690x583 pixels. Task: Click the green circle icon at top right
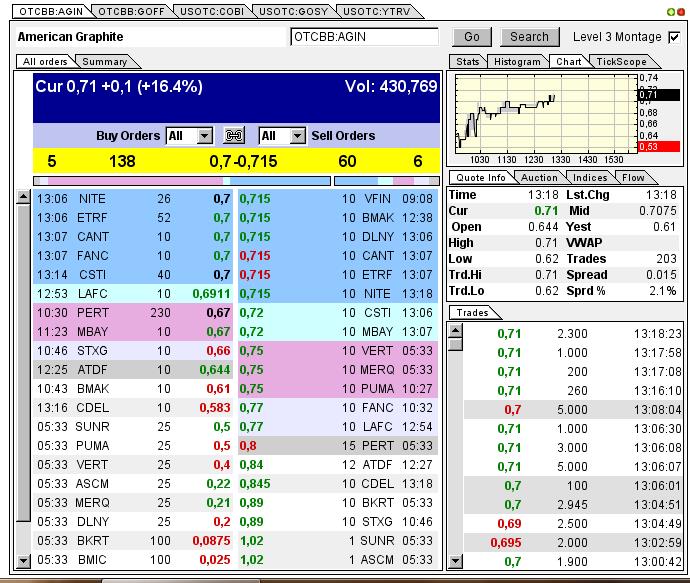tap(670, 10)
